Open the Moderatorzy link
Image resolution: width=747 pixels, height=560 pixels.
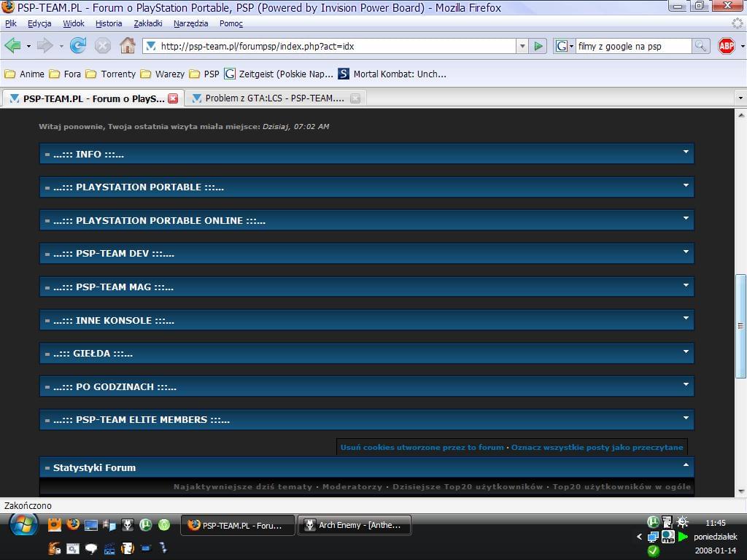[352, 486]
